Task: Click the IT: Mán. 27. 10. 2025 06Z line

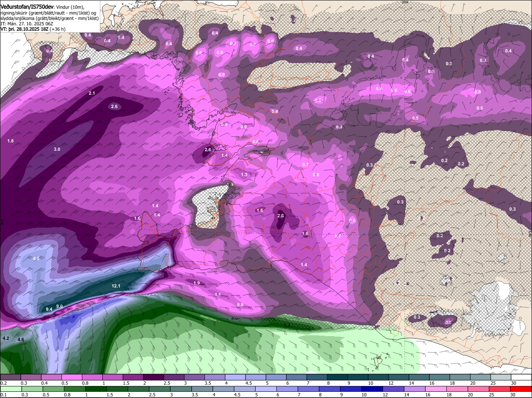Action: click(x=27, y=24)
